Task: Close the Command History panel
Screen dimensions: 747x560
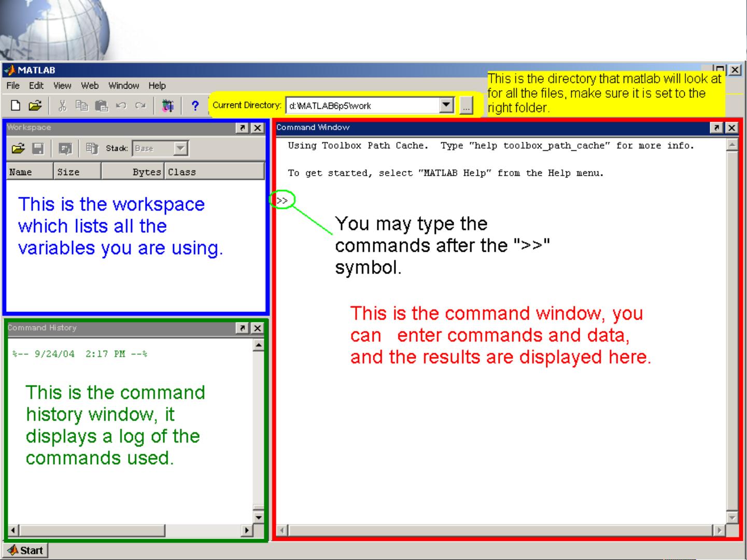Action: click(257, 328)
